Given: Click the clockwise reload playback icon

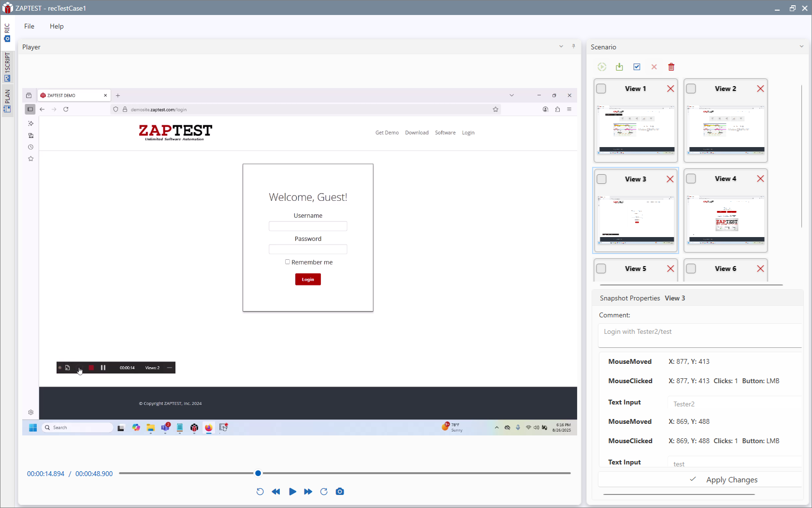Looking at the screenshot, I should pos(324,492).
